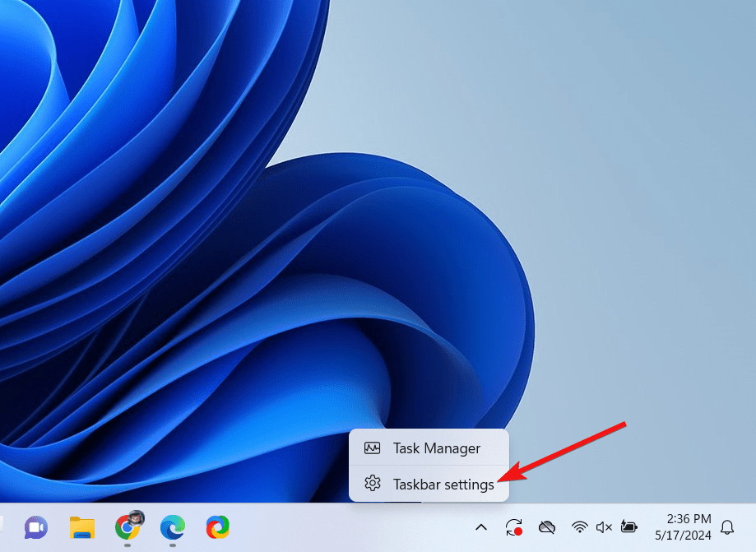Open Google Chrome with the profile badge
The height and width of the screenshot is (552, 756).
pyautogui.click(x=128, y=526)
